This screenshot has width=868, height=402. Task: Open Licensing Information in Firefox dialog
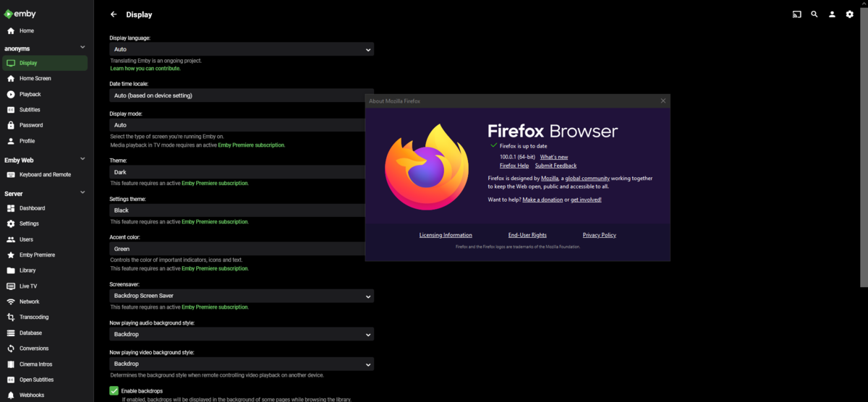[x=446, y=235]
